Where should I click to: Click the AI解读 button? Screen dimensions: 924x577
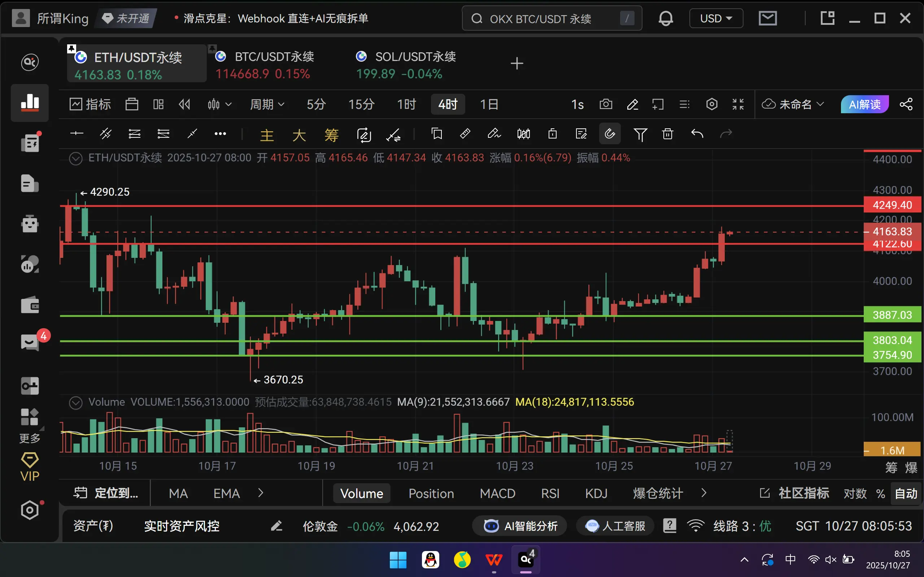click(864, 104)
